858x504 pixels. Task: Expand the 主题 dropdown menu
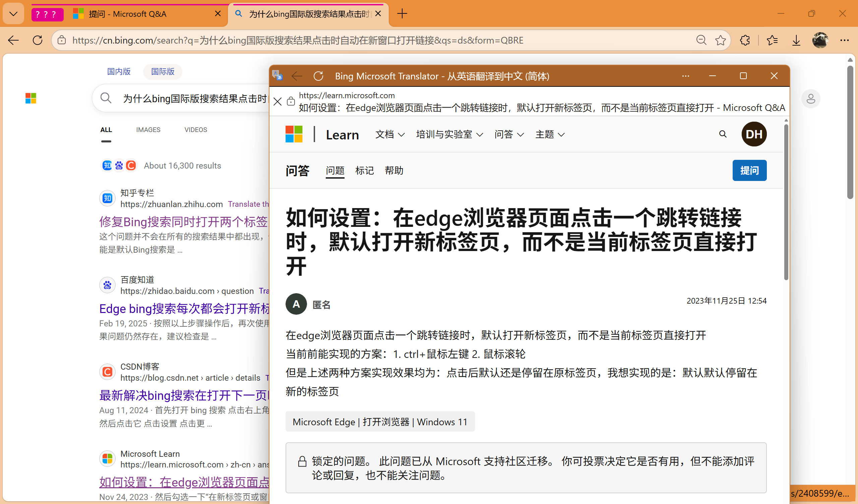[550, 134]
